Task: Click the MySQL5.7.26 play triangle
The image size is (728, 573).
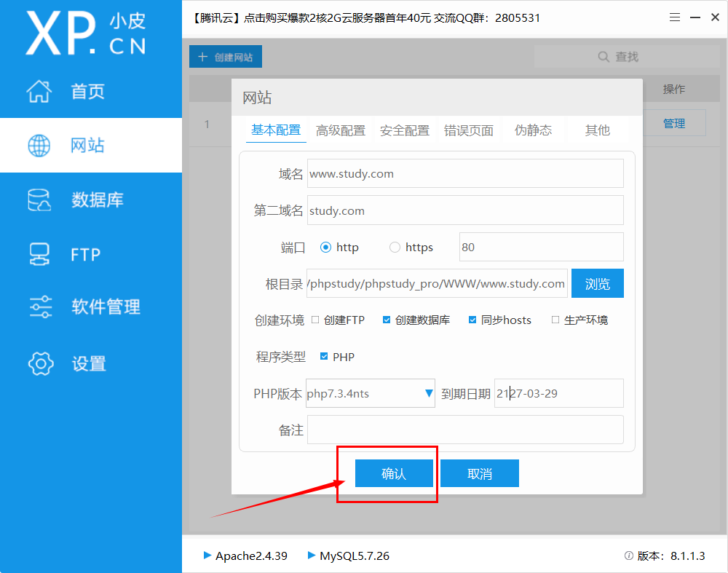Action: [312, 555]
